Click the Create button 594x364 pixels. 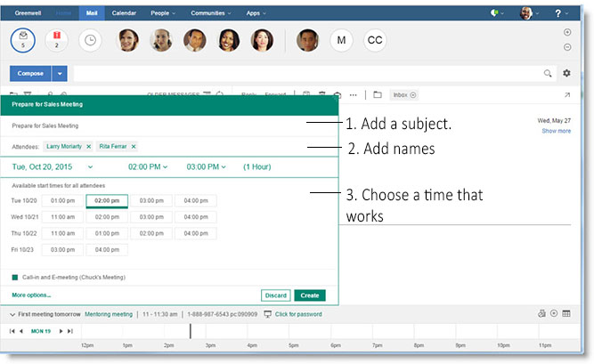point(310,295)
